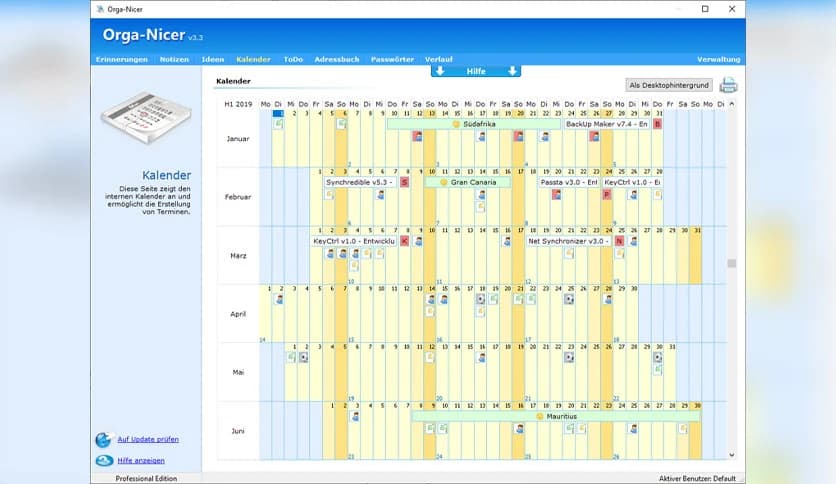836x484 pixels.
Task: Select the person icon on January 22
Action: tap(544, 136)
